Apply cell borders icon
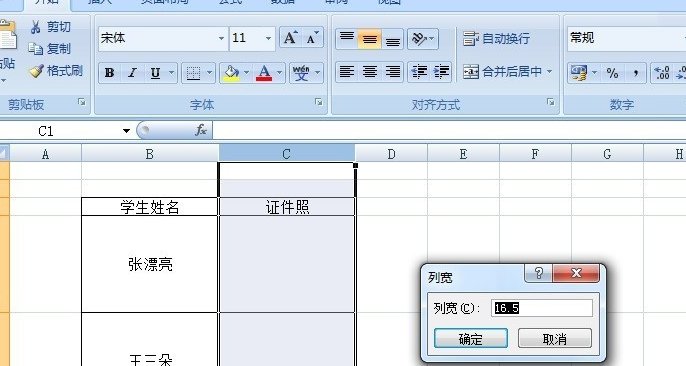 193,73
